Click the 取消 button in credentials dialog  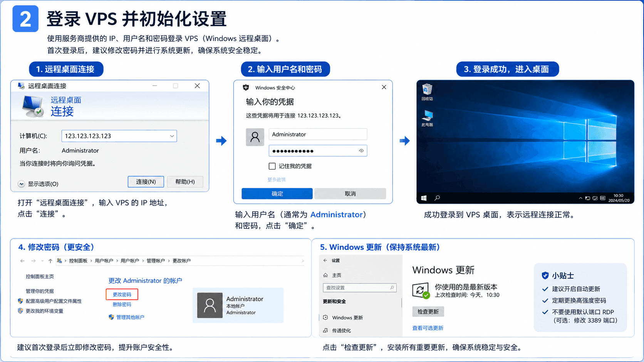(x=350, y=194)
